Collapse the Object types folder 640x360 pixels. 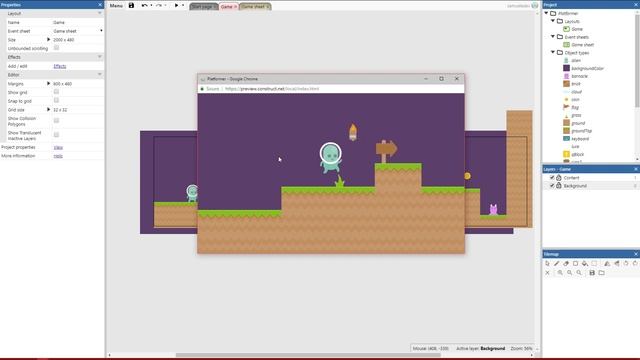click(553, 52)
